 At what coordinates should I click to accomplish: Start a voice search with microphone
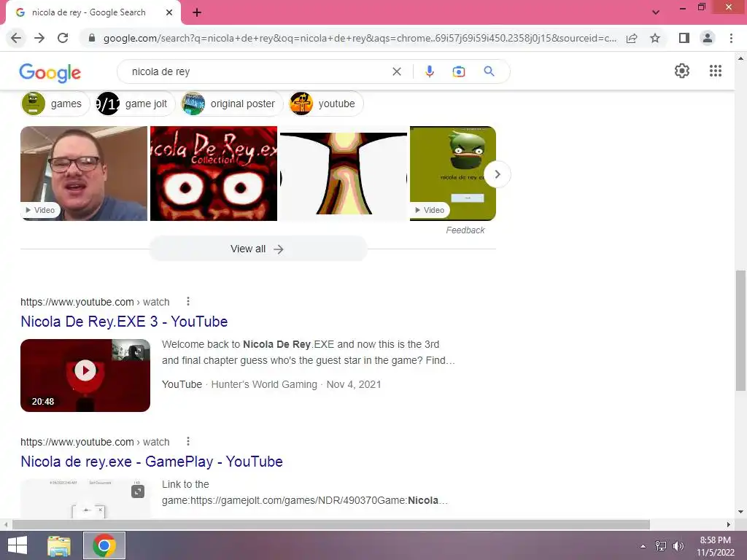tap(429, 71)
